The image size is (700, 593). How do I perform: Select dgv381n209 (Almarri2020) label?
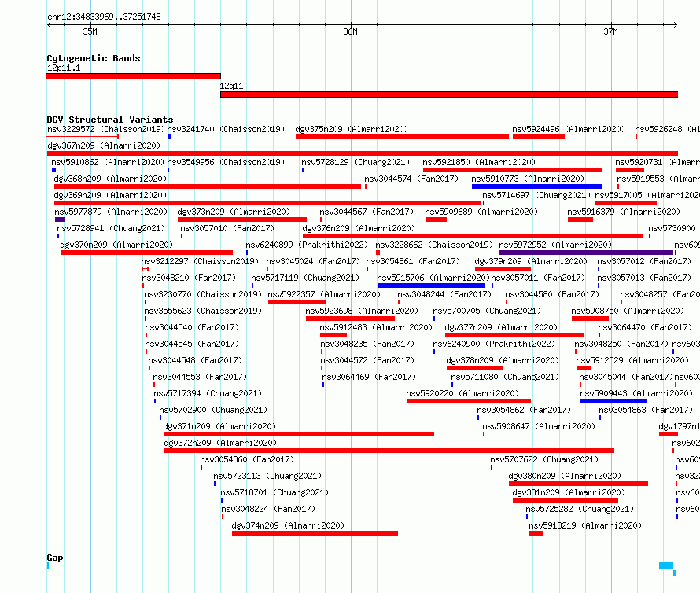point(569,492)
